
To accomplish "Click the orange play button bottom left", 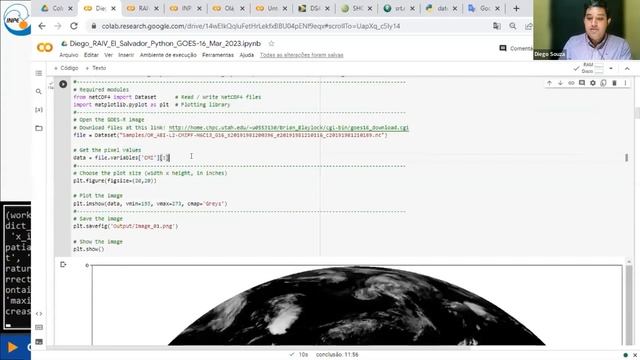I will [12, 347].
